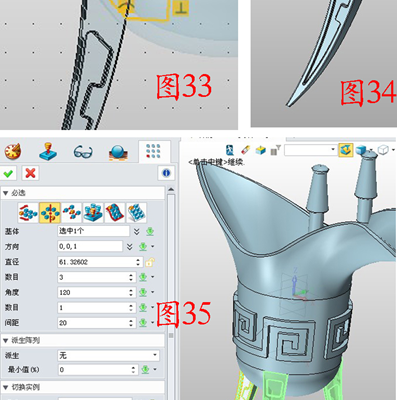Viewport: 397px width, 400px height.
Task: Expand double chevron beside 方向 field
Action: click(x=130, y=247)
